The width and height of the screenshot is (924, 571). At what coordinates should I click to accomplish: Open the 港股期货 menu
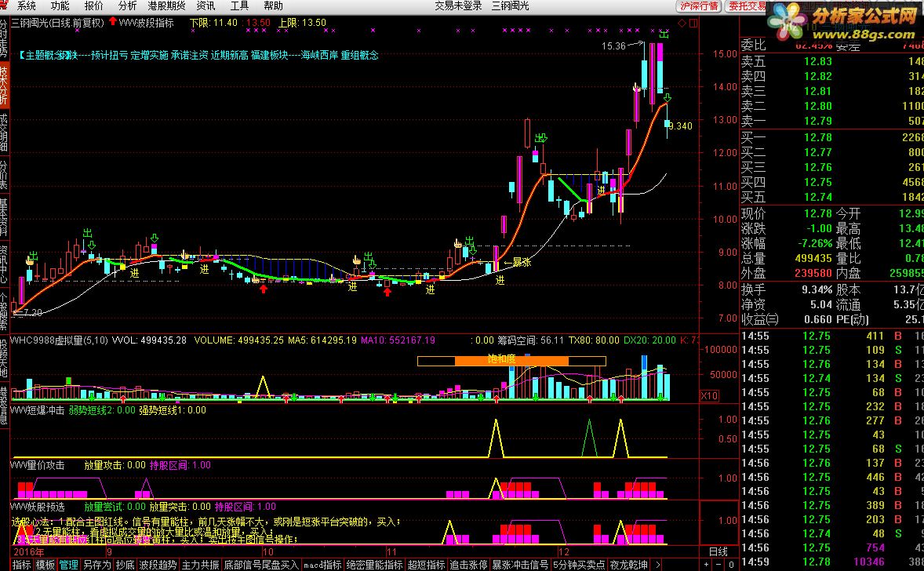(166, 6)
